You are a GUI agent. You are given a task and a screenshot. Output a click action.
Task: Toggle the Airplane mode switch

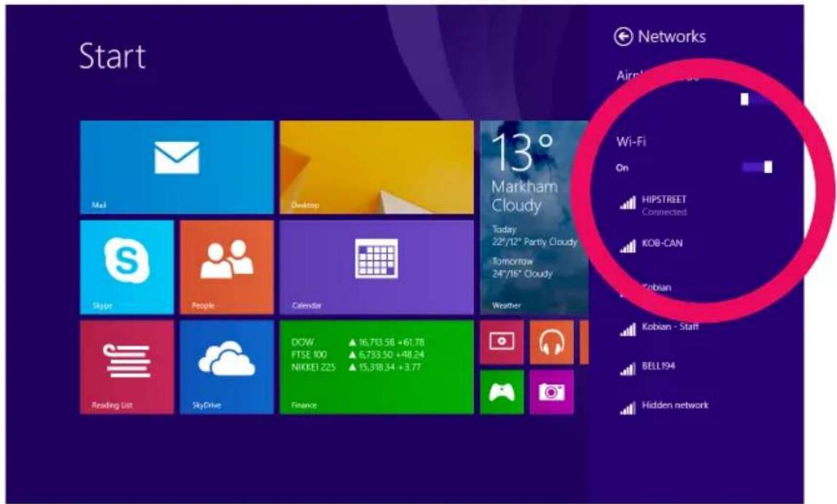(756, 100)
